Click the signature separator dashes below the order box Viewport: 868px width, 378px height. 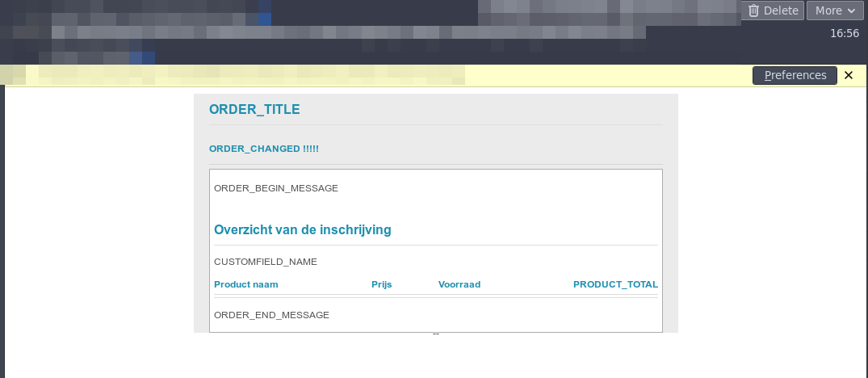click(436, 334)
